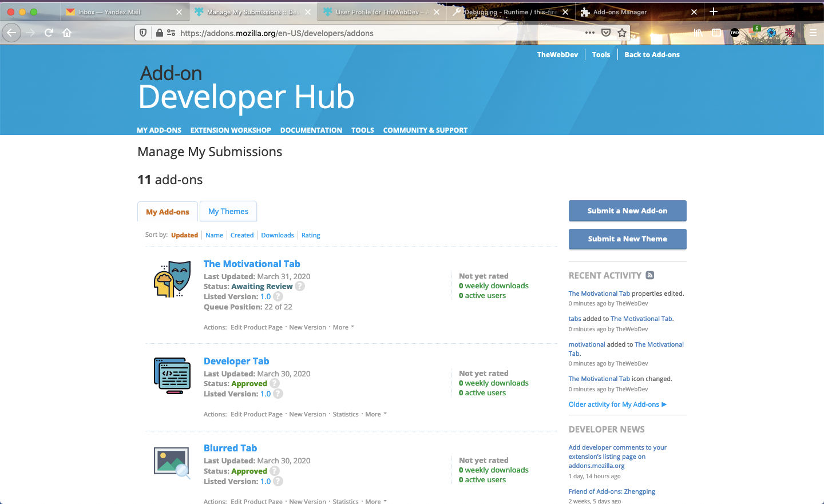824x504 pixels.
Task: Sort add-ons by Downloads
Action: (278, 235)
